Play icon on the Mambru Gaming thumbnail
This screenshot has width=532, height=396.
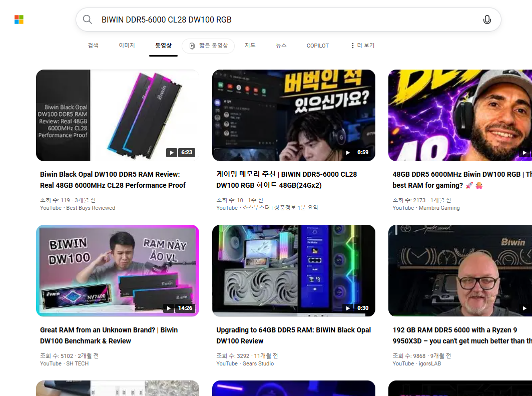click(524, 153)
